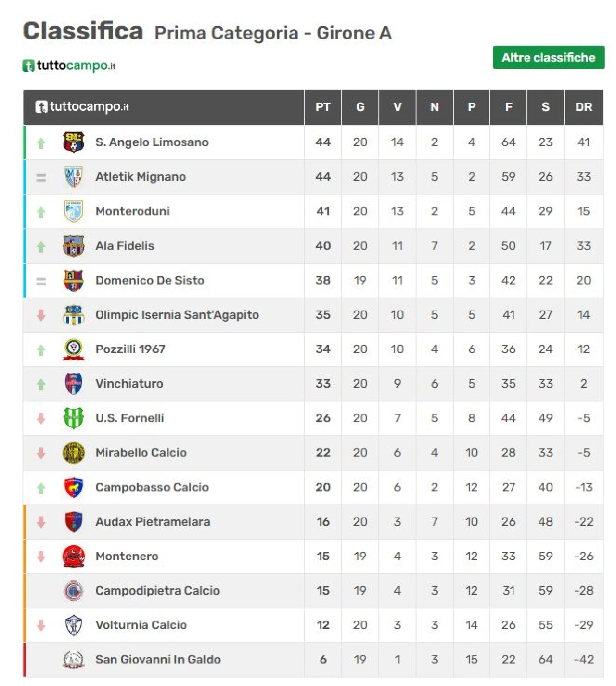Open the Vinchiaturo team link

pos(129,384)
